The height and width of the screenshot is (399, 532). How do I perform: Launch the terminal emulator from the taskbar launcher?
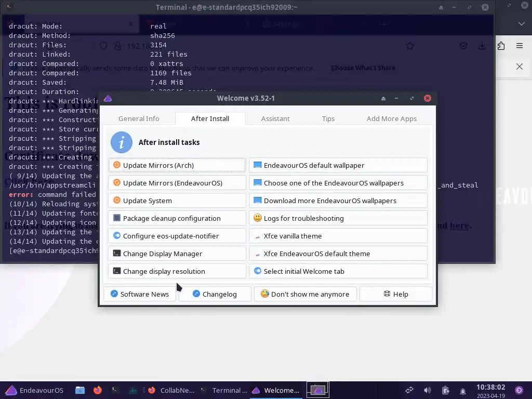point(115,390)
